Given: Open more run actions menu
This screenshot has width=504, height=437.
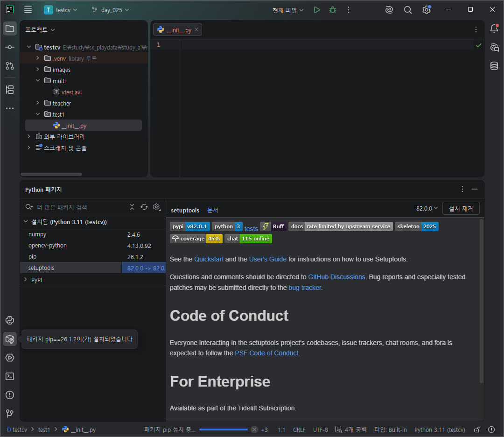Looking at the screenshot, I should (349, 10).
